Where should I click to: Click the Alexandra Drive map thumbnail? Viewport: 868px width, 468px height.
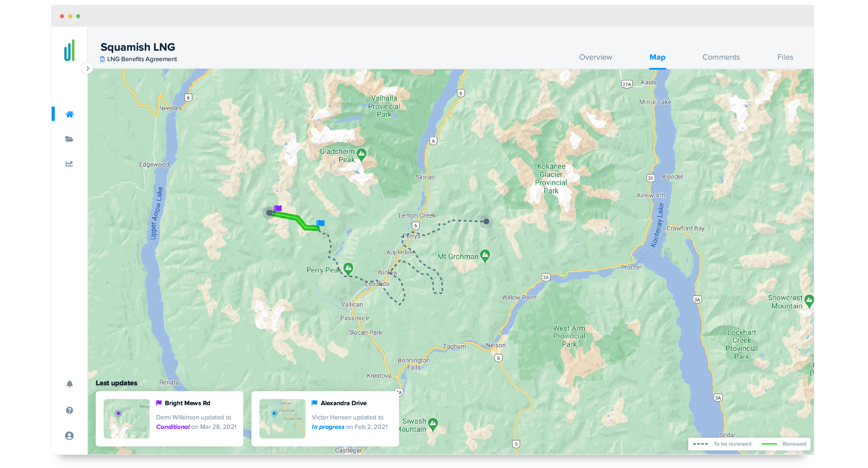coord(282,419)
